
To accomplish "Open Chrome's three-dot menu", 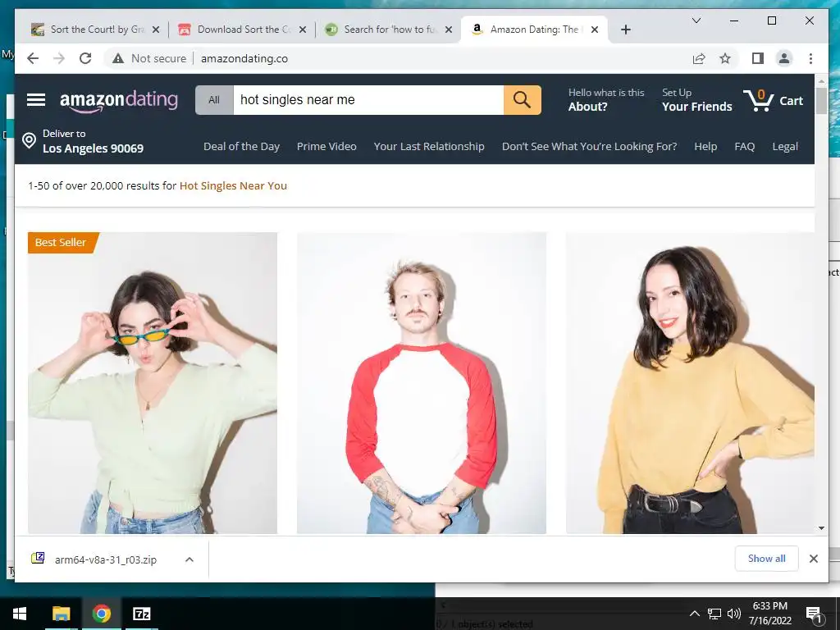I will click(x=810, y=58).
